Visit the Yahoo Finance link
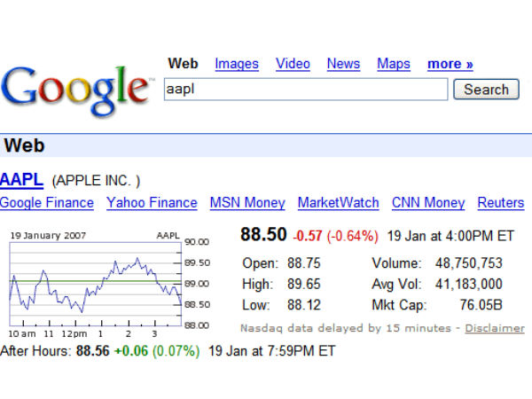 pos(152,203)
